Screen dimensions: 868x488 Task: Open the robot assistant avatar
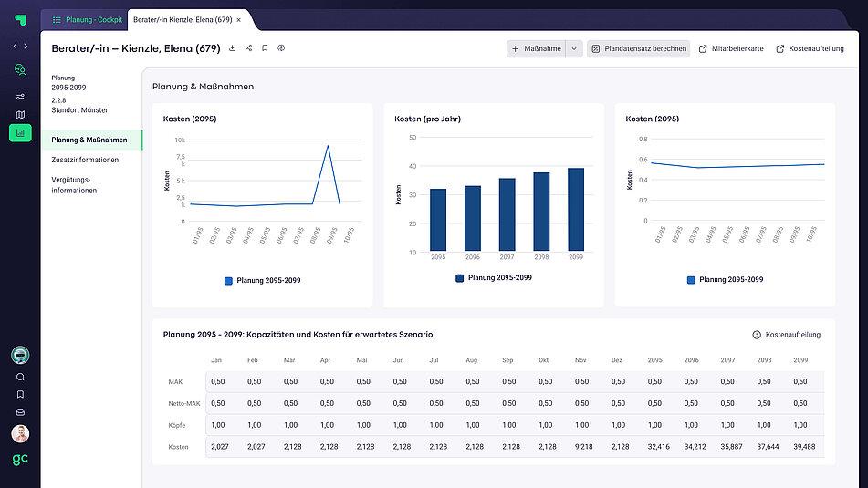pos(20,355)
